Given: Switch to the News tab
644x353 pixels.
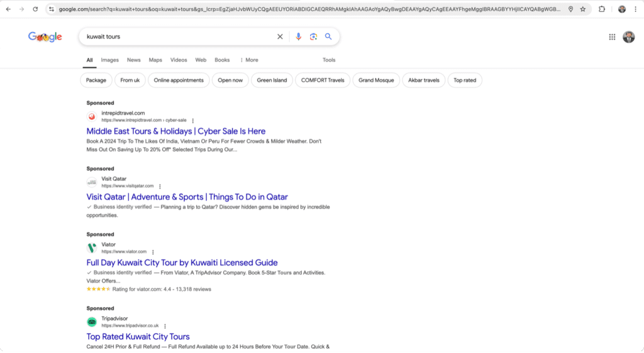Looking at the screenshot, I should click(133, 60).
